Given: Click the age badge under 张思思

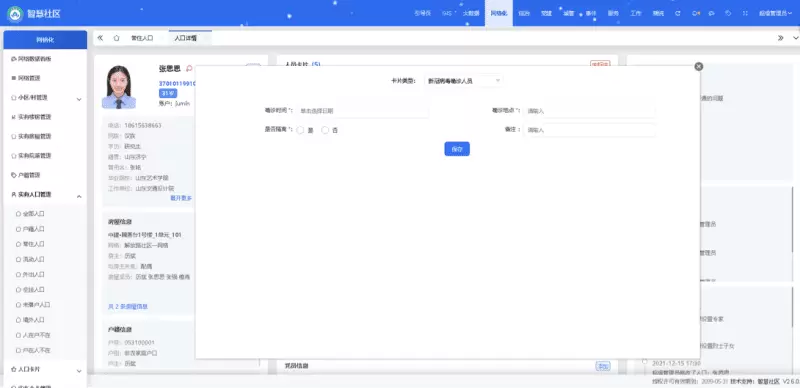Looking at the screenshot, I should coord(168,93).
